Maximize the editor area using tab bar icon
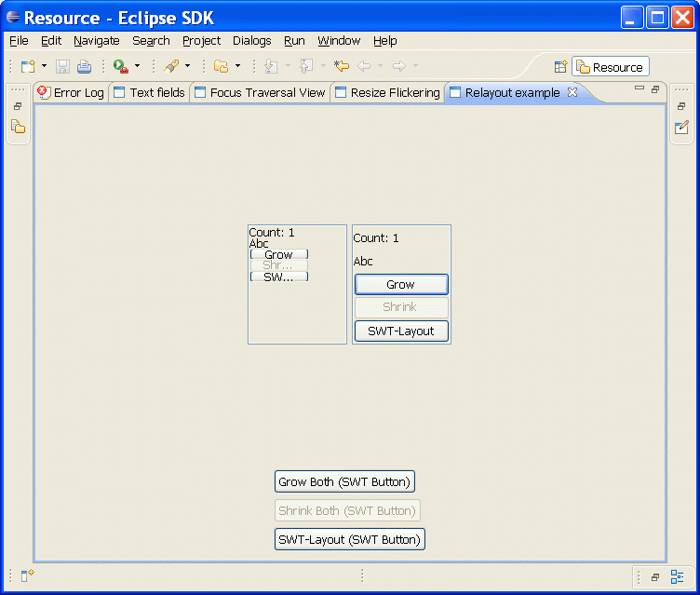 click(655, 89)
